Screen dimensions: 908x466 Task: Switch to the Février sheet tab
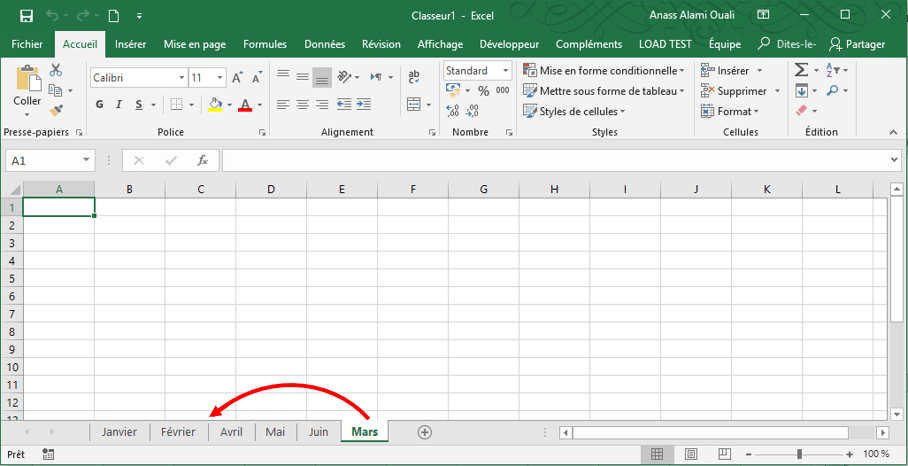tap(178, 432)
